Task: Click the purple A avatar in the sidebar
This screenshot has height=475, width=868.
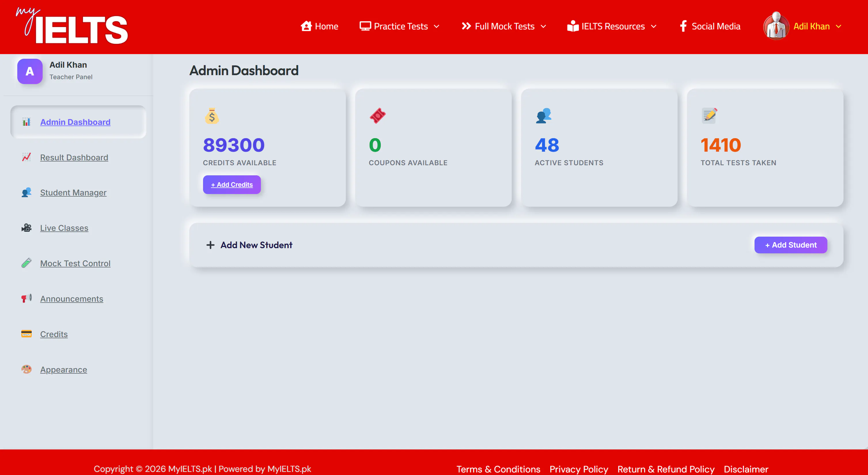Action: pos(30,71)
